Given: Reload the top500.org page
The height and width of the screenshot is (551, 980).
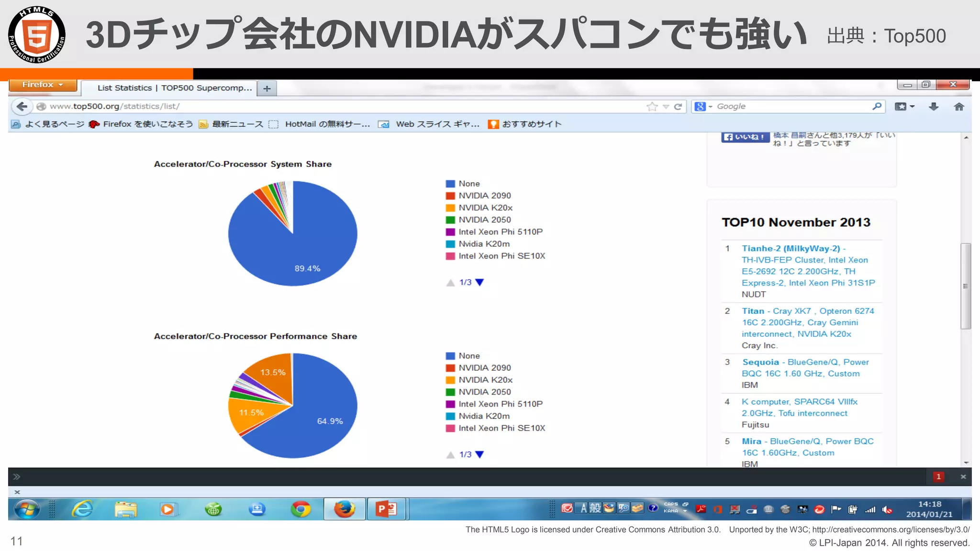Looking at the screenshot, I should tap(678, 107).
